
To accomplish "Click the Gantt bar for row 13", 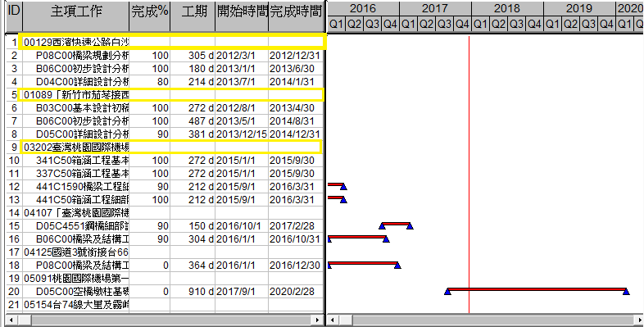I will [x=335, y=198].
